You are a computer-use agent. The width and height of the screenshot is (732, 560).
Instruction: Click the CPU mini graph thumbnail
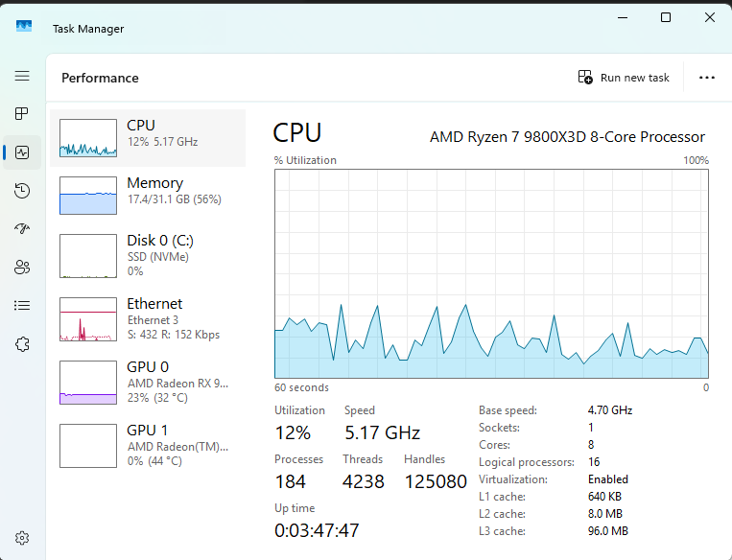click(88, 138)
